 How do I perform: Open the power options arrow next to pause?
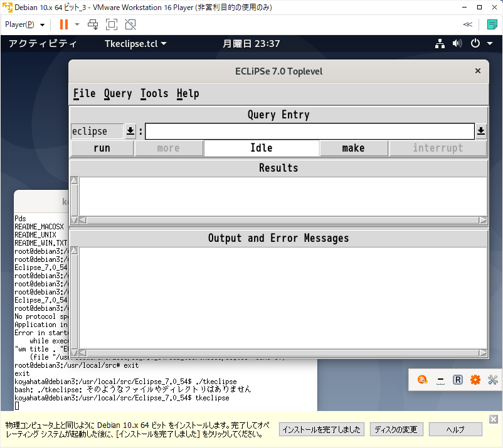77,24
